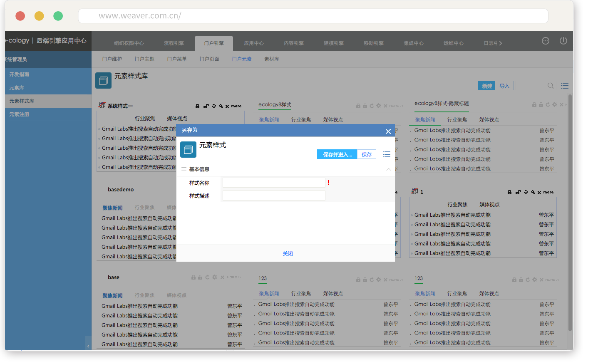This screenshot has width=593, height=364.
Task: Switch to 门户主题 sub-menu
Action: pyautogui.click(x=144, y=59)
